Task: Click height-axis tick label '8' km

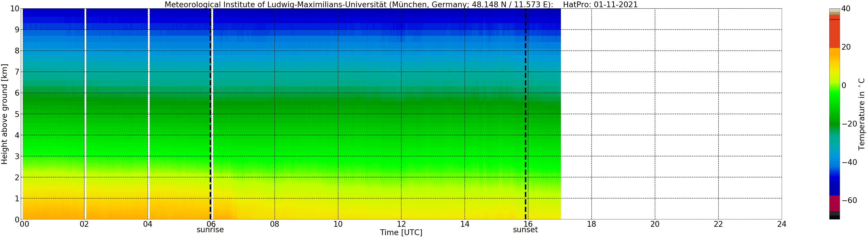Action: coord(17,51)
